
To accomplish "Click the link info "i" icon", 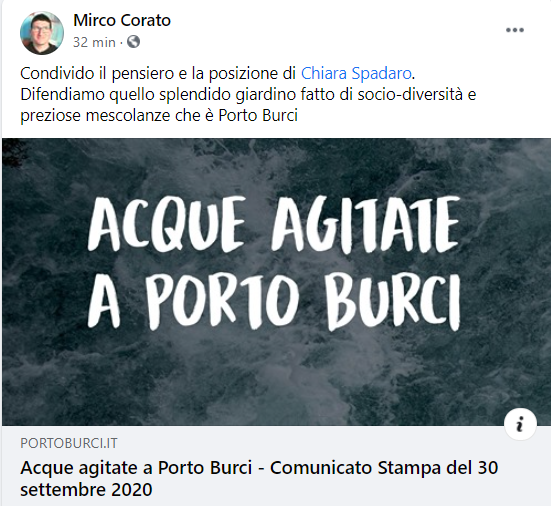I will (x=520, y=424).
